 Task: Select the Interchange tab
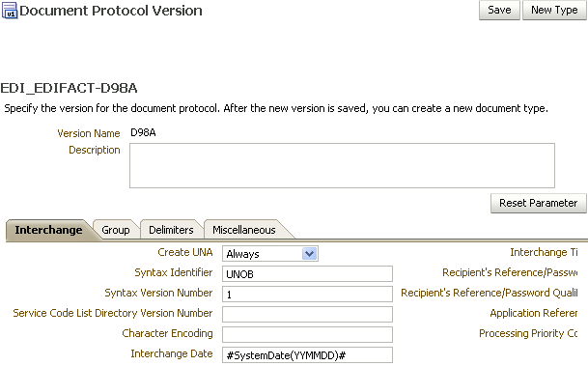[x=48, y=230]
